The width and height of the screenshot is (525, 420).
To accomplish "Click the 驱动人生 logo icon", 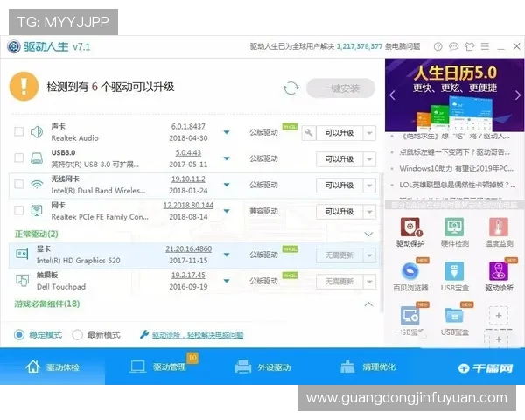I will click(x=14, y=46).
